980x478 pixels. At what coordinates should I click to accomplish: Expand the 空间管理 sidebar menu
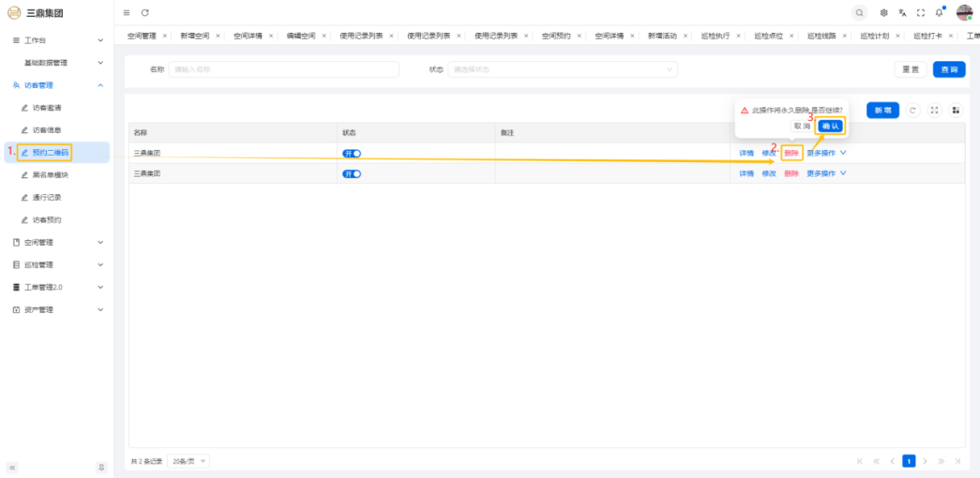pos(56,242)
